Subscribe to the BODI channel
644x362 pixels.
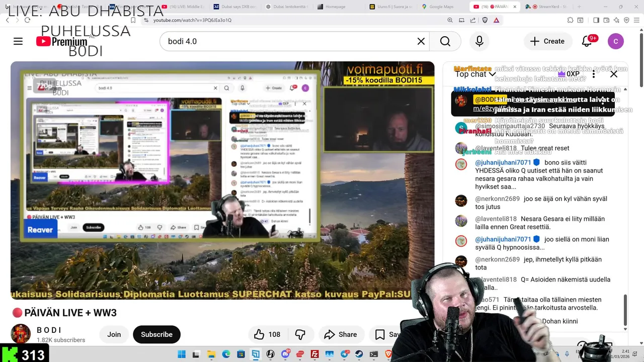pos(156,334)
